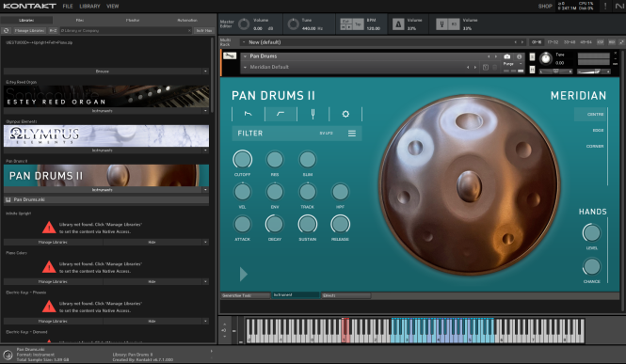The width and height of the screenshot is (626, 364).
Task: Toggle the aux rack button in the header
Action: pos(611,42)
